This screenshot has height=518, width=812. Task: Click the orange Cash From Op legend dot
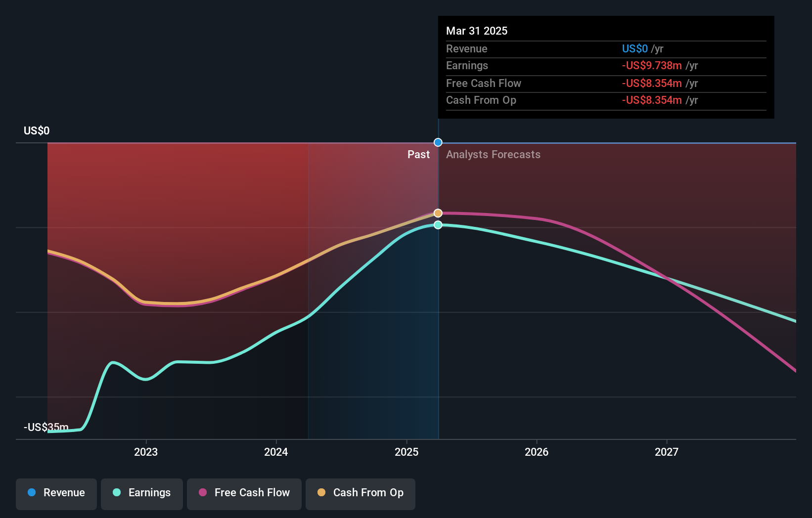321,493
